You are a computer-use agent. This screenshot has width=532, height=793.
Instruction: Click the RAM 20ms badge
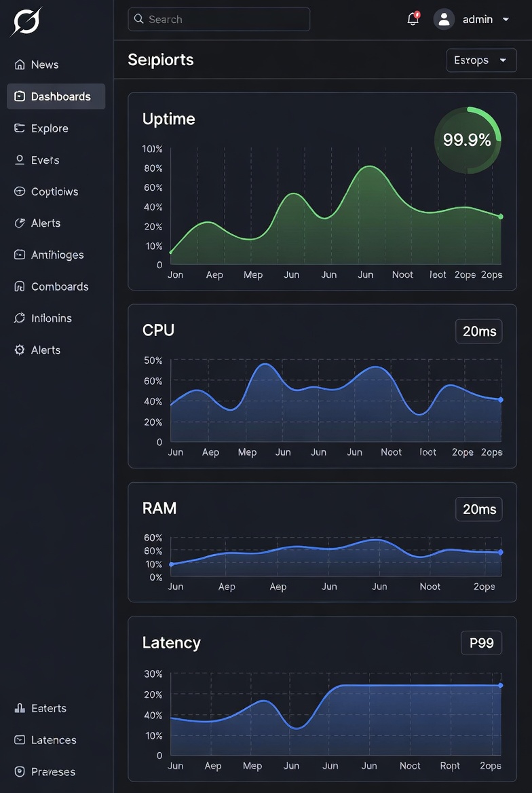[479, 509]
